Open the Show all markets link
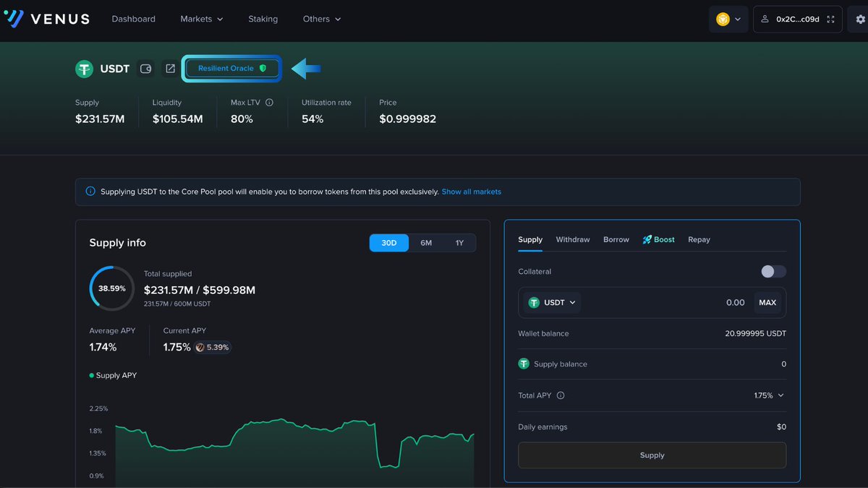 pos(471,192)
